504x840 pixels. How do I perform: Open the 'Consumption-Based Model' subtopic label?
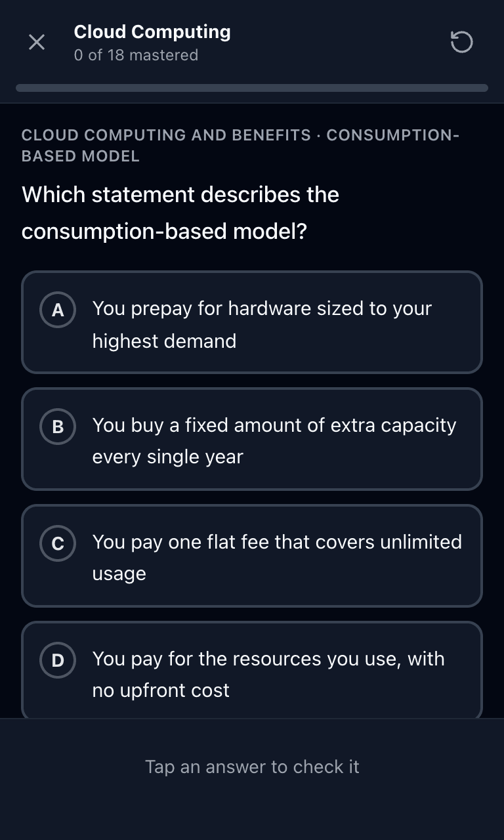240,146
